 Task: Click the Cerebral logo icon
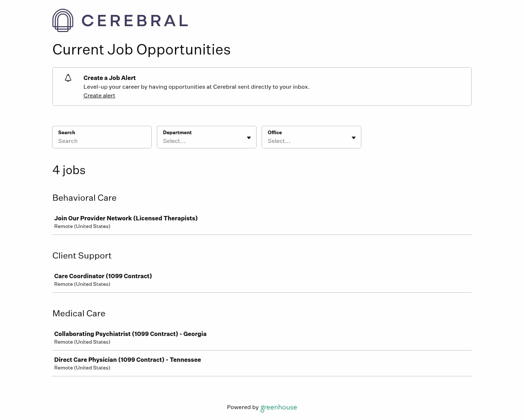click(x=63, y=20)
